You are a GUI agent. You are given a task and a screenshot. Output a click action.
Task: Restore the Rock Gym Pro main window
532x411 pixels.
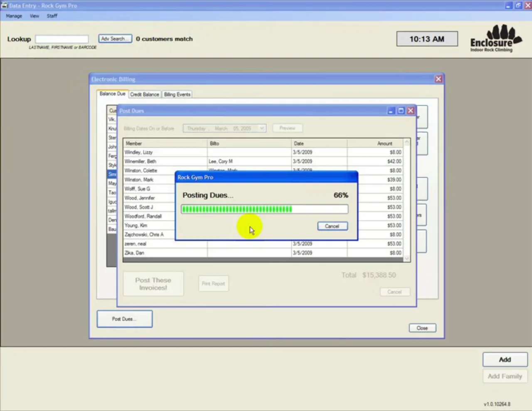pyautogui.click(x=518, y=5)
